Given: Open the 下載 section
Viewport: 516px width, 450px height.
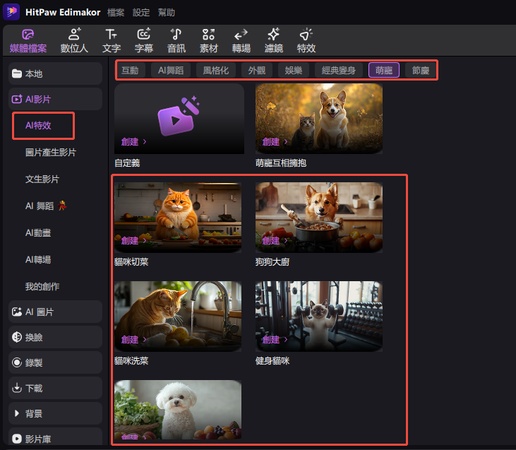Looking at the screenshot, I should [x=55, y=388].
